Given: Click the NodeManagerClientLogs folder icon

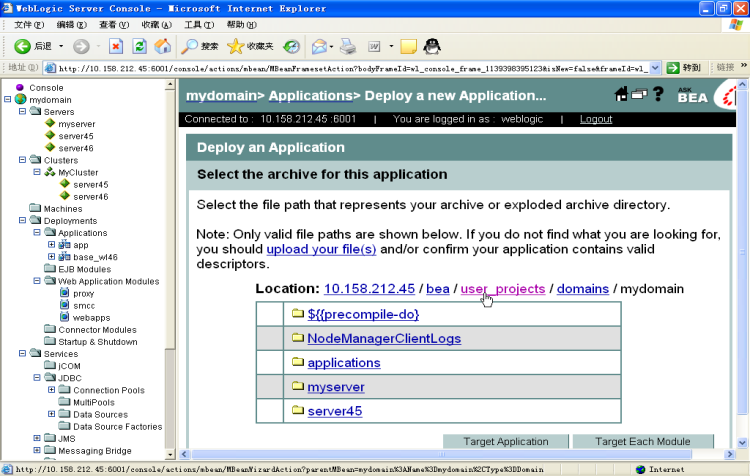Looking at the screenshot, I should click(x=298, y=338).
